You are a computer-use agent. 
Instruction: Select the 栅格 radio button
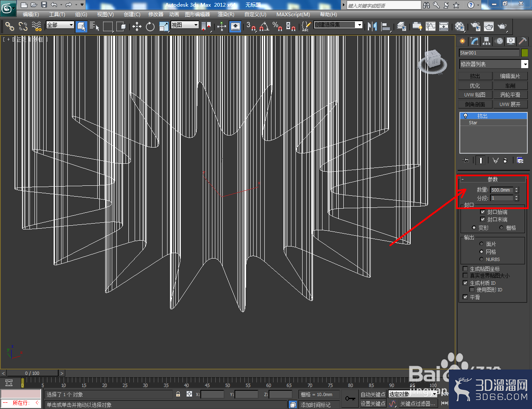click(501, 228)
